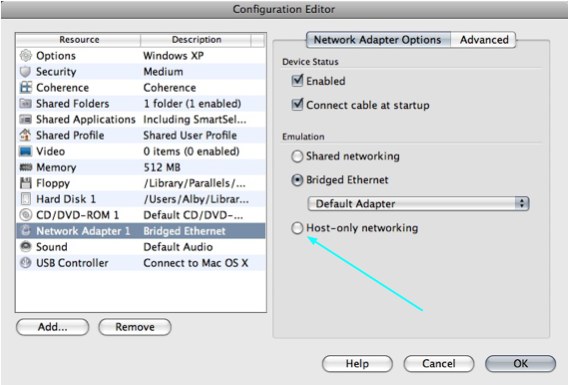Click the Medium security description
This screenshot has height=385, width=568.
click(x=163, y=72)
